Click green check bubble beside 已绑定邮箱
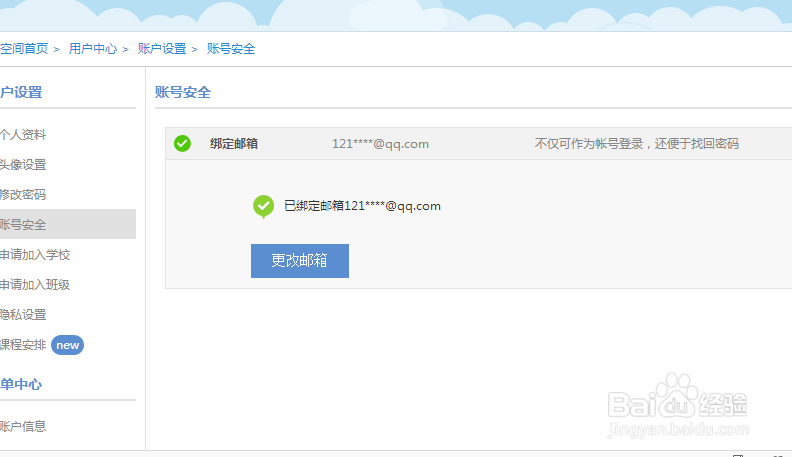This screenshot has height=457, width=792. [x=263, y=206]
